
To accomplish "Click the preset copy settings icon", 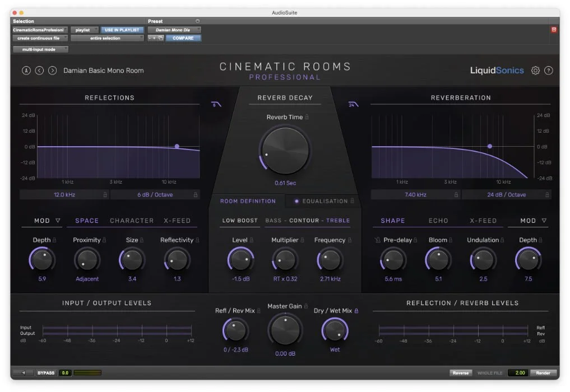I will tap(161, 38).
